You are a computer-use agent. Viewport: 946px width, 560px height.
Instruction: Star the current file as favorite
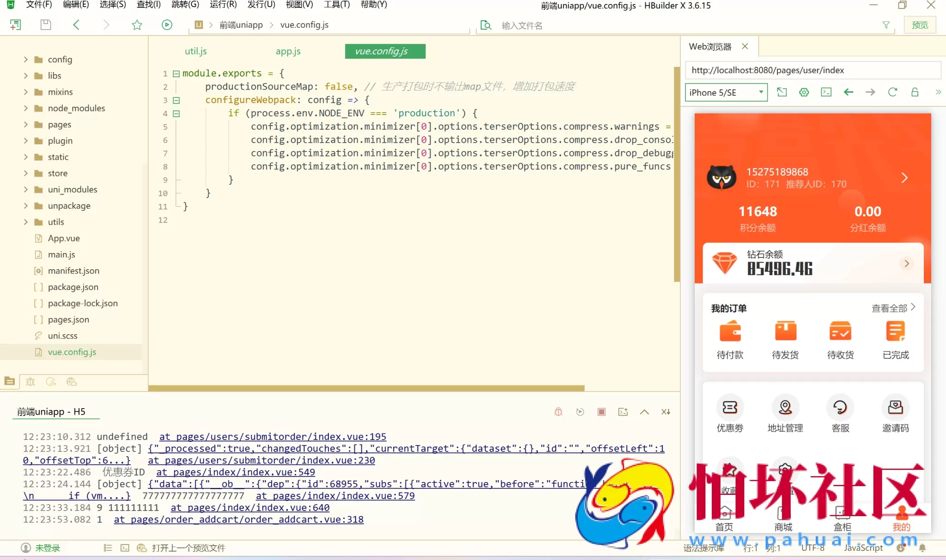point(137,24)
